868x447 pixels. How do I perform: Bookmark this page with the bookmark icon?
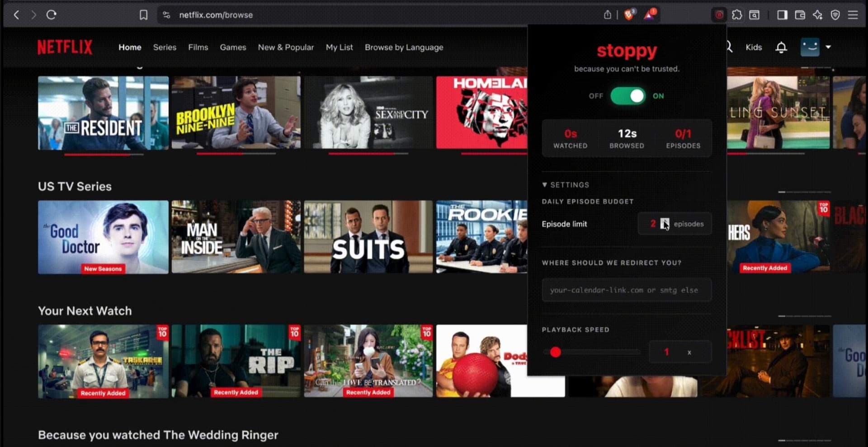[143, 15]
